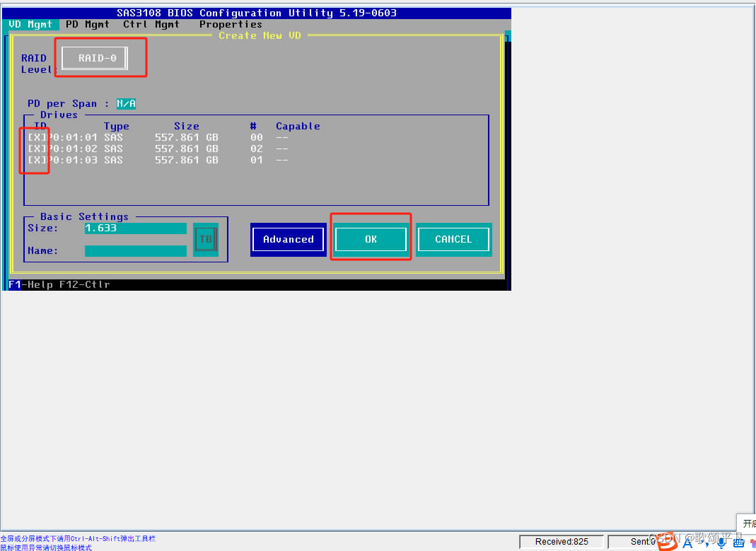
Task: Open the Sogou input method logo icon
Action: (x=668, y=541)
